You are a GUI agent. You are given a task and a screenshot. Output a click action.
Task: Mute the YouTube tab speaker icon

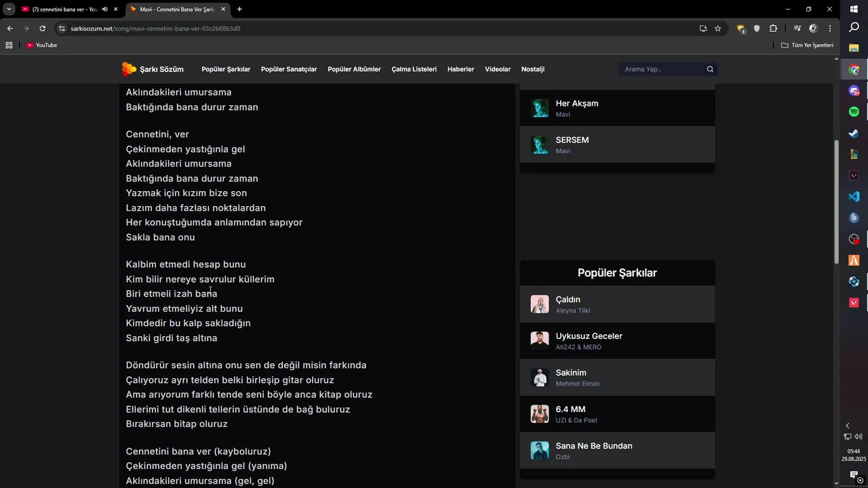[x=104, y=9]
